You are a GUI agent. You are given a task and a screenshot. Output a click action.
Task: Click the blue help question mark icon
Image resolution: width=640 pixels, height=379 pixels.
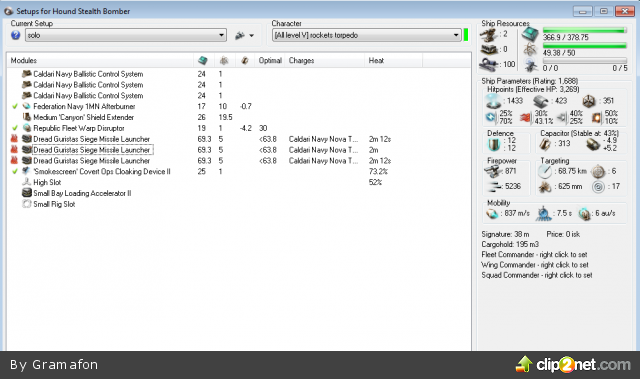16,35
